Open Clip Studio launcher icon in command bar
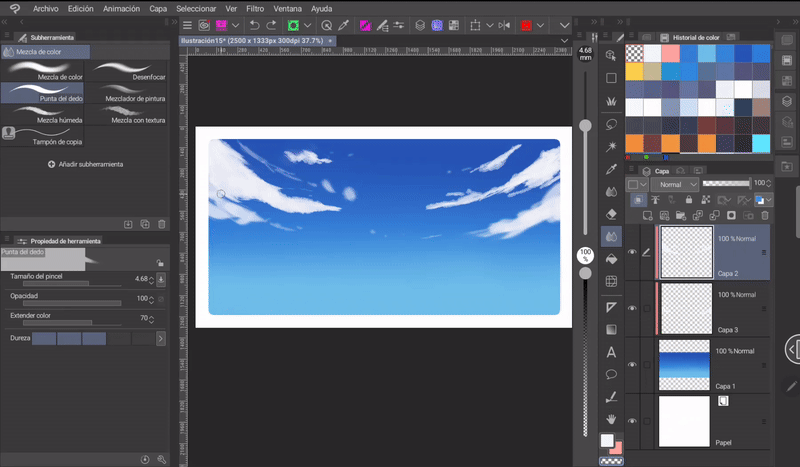800x467 pixels. point(204,25)
